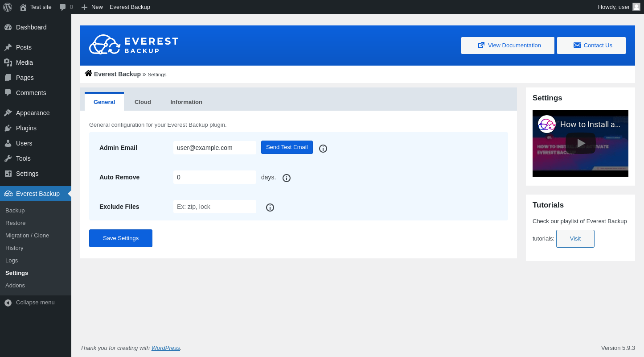The height and width of the screenshot is (357, 644).
Task: Click Everest Backup cloud icon in sidebar
Action: tap(8, 194)
